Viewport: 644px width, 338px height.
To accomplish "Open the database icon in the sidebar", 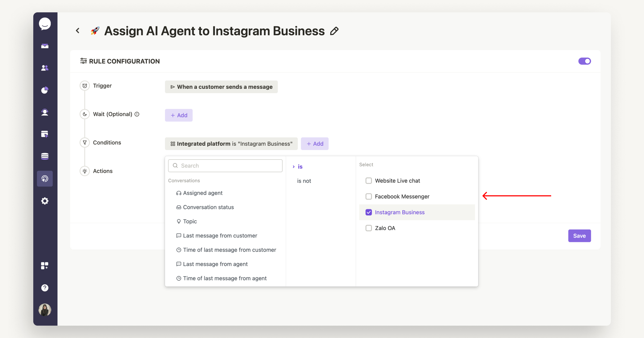I will tap(45, 156).
